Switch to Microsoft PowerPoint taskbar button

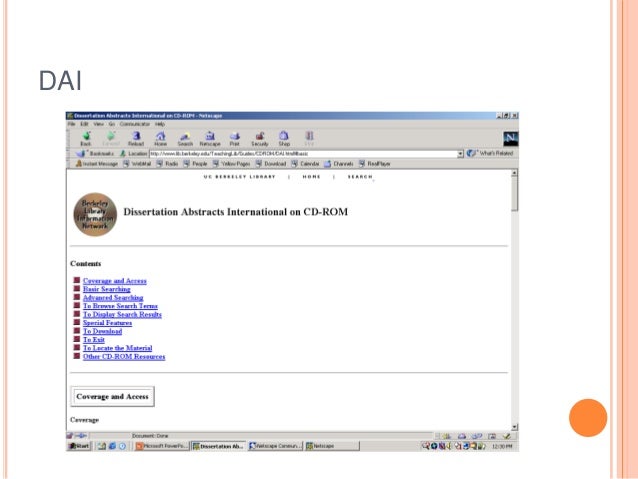(x=162, y=446)
